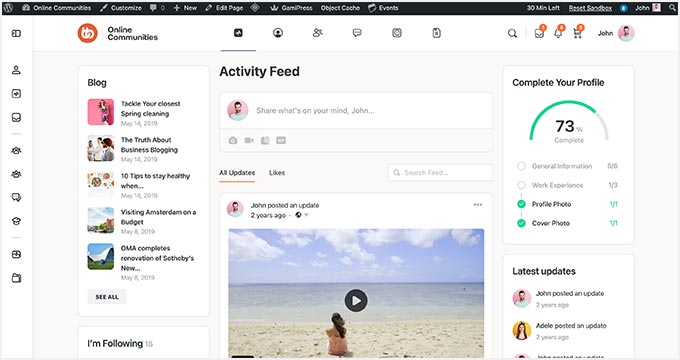Click Work Experience profile step
This screenshot has width=680, height=360.
click(568, 185)
